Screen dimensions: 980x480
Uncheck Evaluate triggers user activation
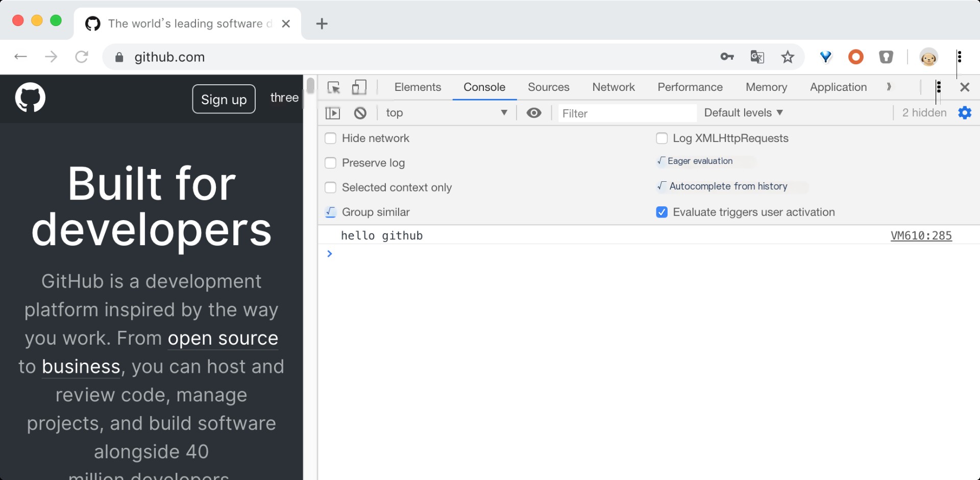coord(661,212)
